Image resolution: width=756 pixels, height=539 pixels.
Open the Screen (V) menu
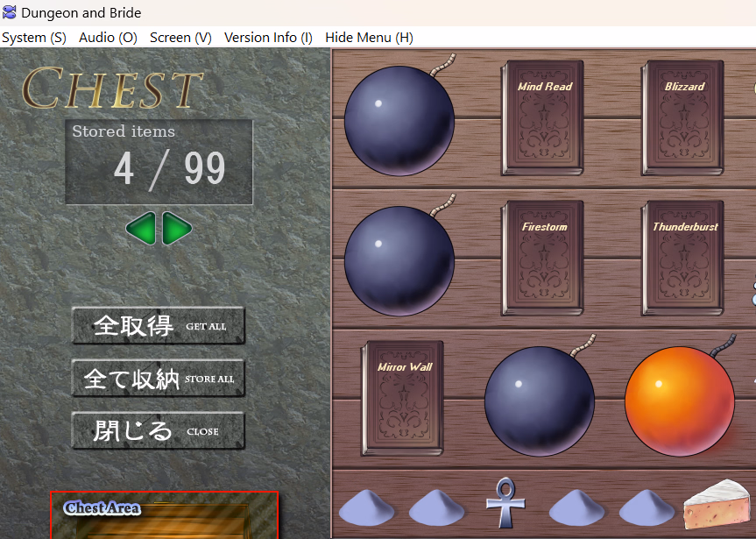pos(180,38)
